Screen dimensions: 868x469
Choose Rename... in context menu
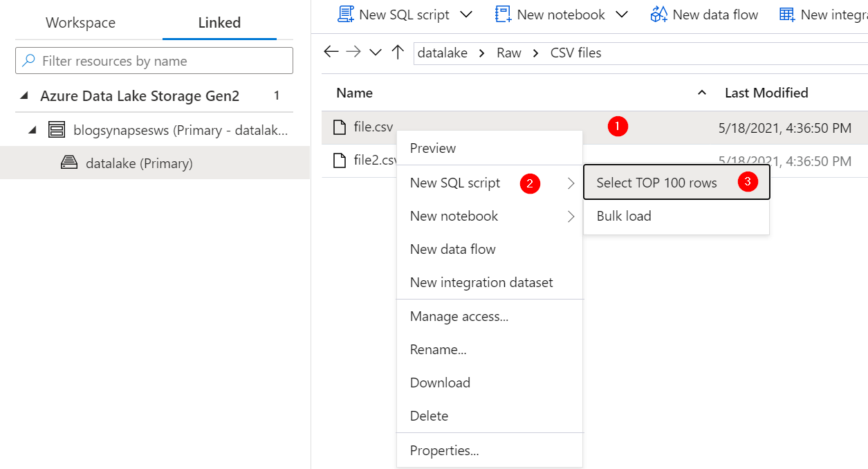pos(490,349)
